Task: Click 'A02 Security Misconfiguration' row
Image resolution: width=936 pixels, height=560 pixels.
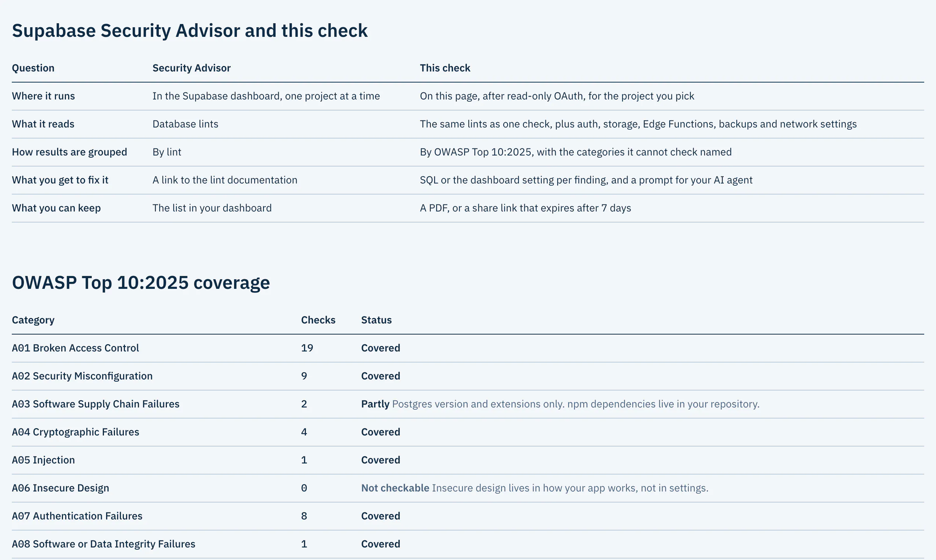Action: click(468, 376)
